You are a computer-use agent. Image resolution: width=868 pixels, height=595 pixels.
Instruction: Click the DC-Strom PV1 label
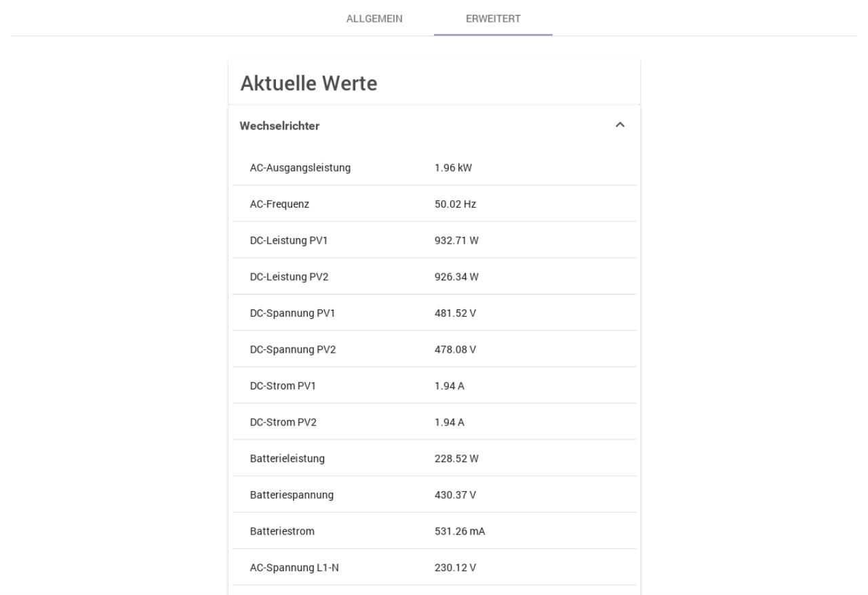point(283,386)
